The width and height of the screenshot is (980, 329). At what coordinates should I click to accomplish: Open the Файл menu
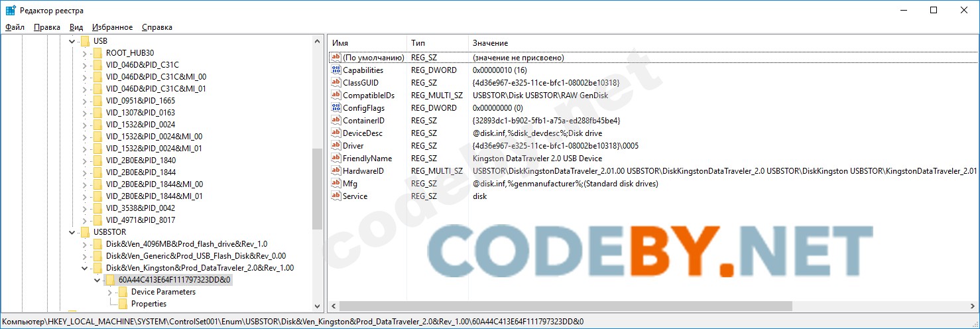pos(15,27)
